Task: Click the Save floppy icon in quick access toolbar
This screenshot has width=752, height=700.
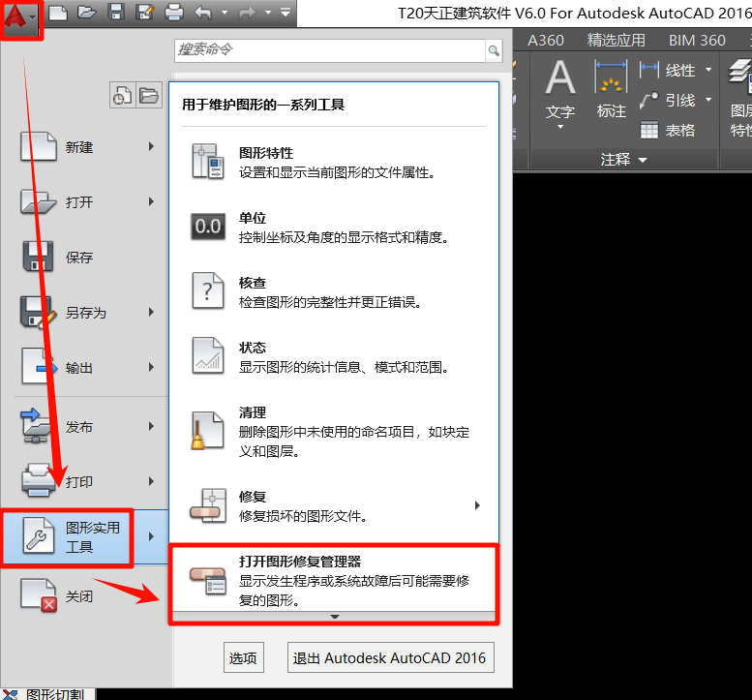Action: pos(116,13)
